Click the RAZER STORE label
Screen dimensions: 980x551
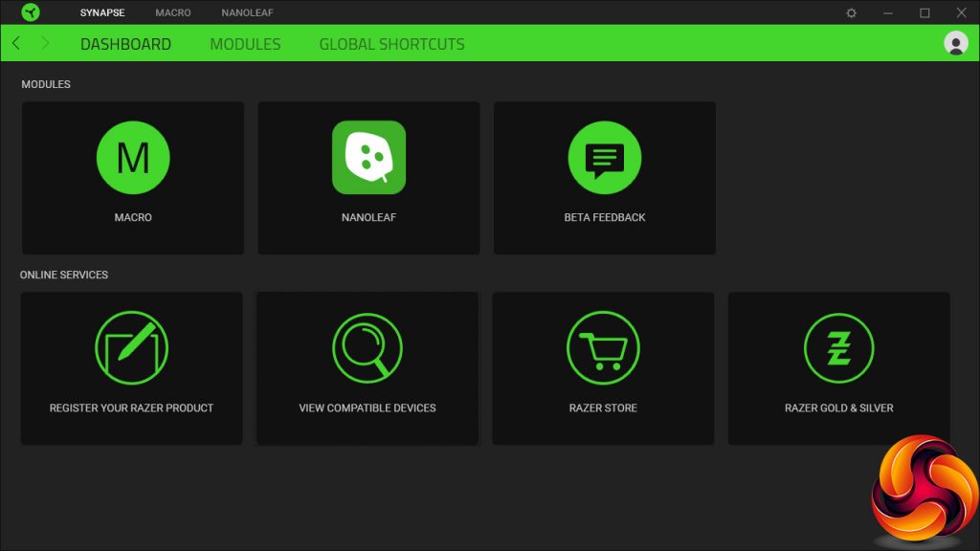coord(603,408)
